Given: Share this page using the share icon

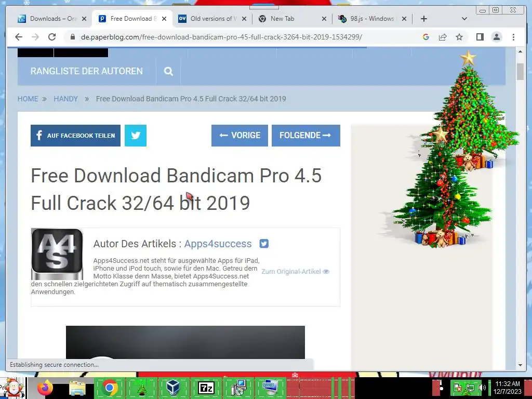Looking at the screenshot, I should (x=443, y=37).
